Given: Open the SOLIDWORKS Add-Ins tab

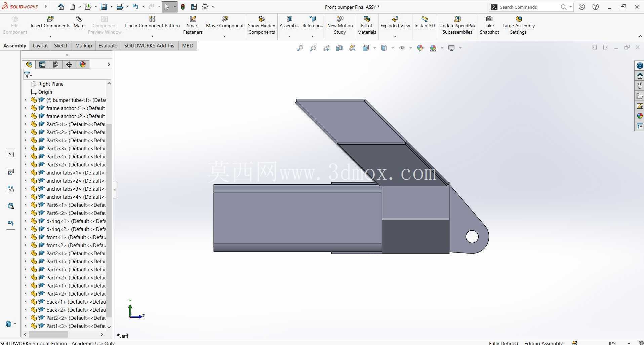Looking at the screenshot, I should tap(149, 46).
